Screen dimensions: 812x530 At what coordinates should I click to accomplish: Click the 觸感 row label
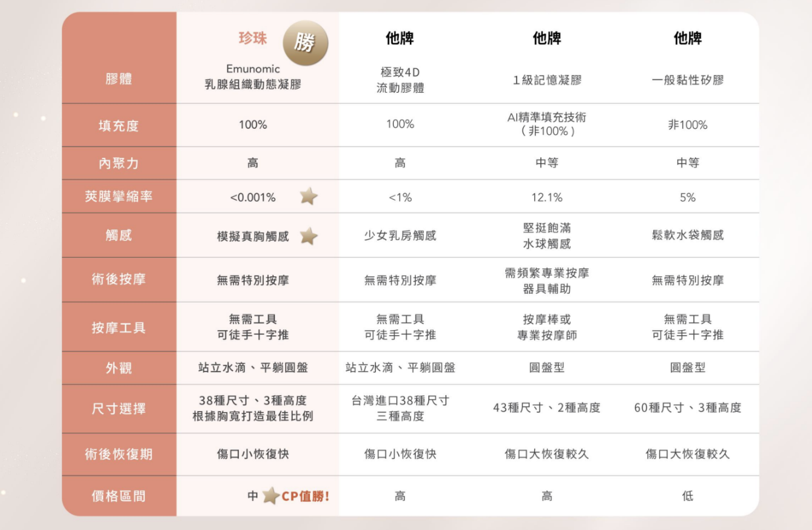118,235
